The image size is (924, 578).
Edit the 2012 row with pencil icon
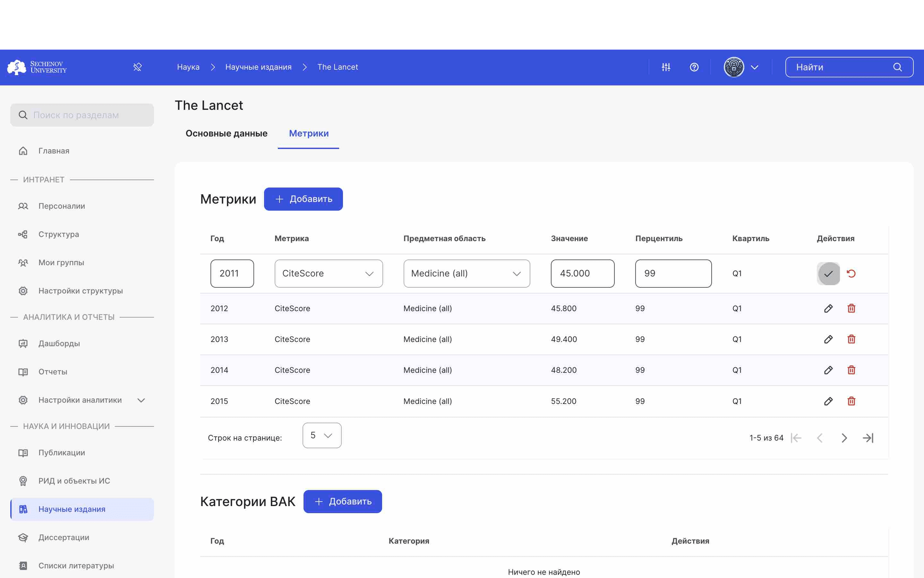pos(828,309)
